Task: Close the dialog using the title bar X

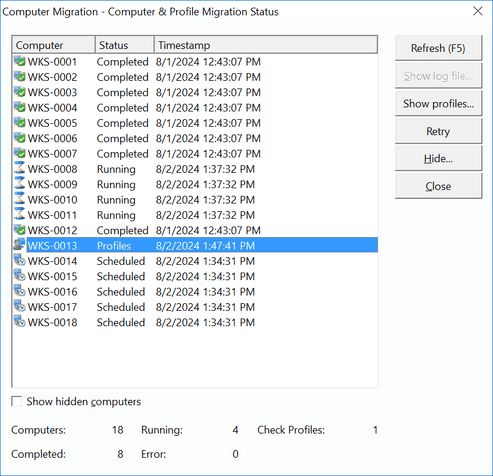Action: (478, 11)
